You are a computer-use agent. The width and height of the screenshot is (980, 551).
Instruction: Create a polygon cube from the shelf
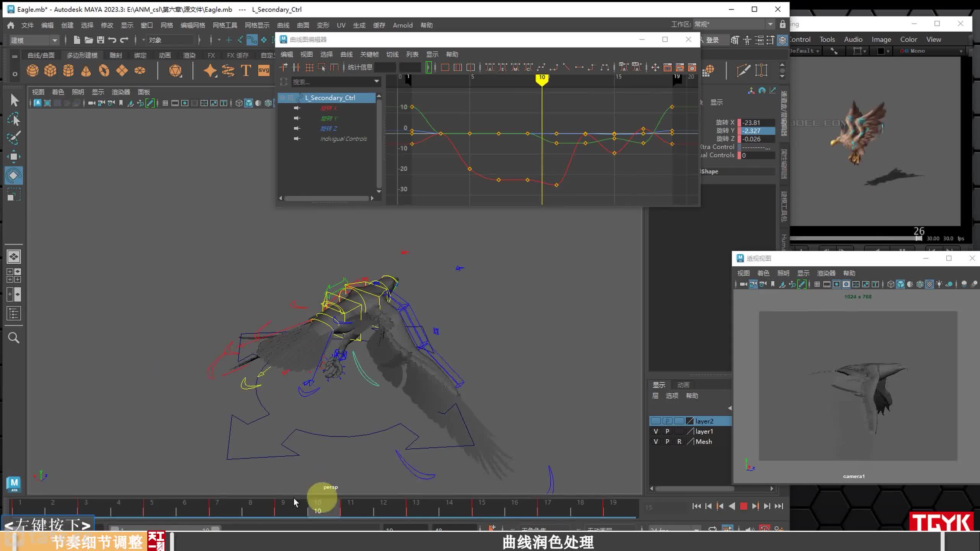(50, 71)
